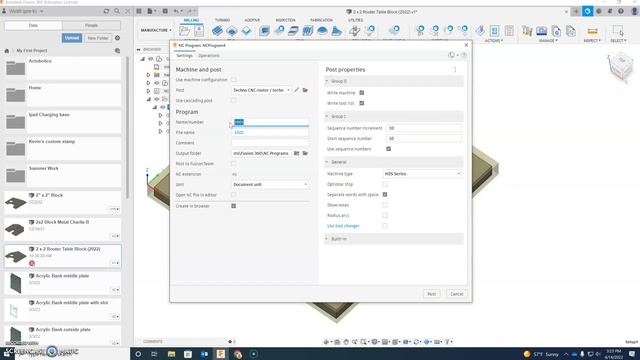Open the Select dropdown menu
This screenshot has width=640, height=360.
pos(618,41)
